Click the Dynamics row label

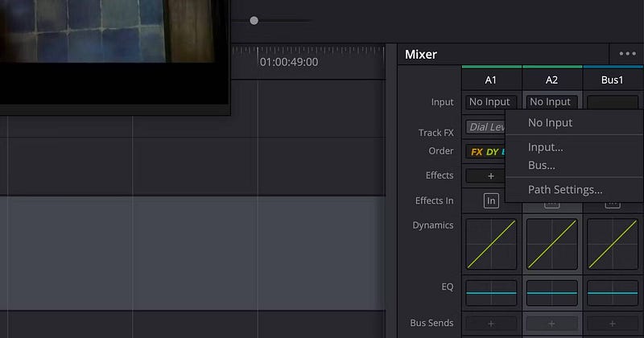tap(433, 225)
